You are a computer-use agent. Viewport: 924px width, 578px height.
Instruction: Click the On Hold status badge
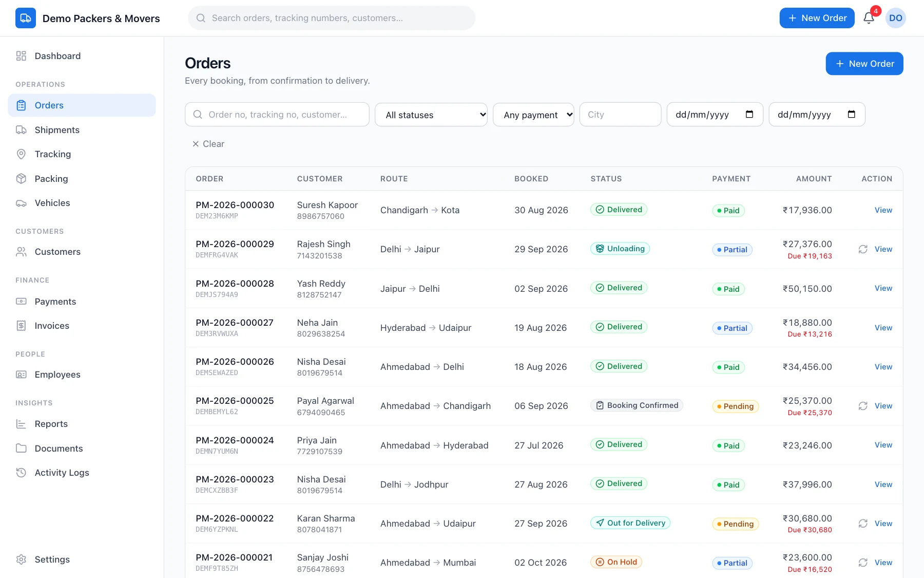[x=616, y=562]
